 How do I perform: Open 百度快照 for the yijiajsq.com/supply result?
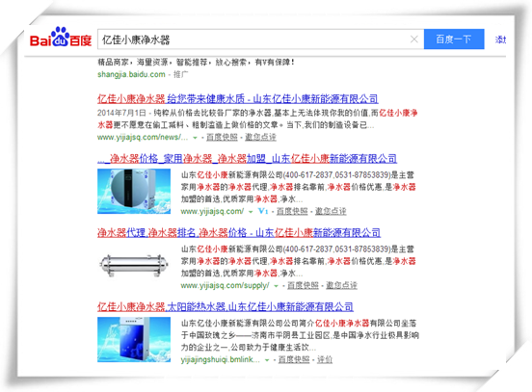pos(303,285)
